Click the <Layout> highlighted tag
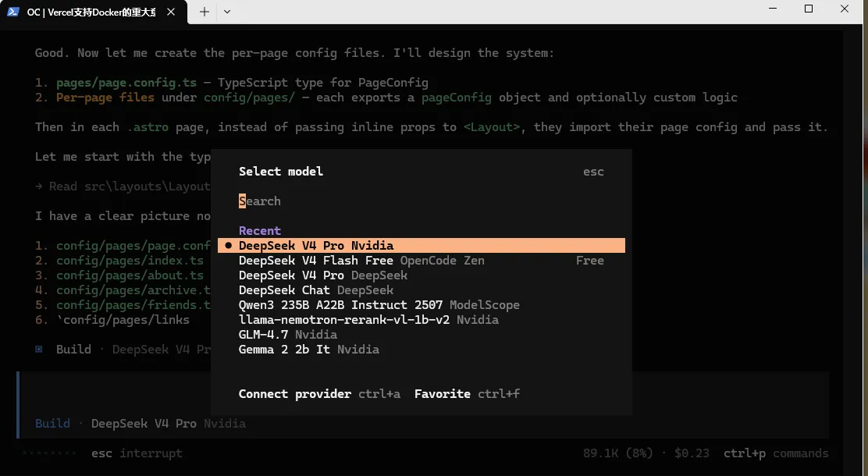The height and width of the screenshot is (476, 868). pos(492,127)
